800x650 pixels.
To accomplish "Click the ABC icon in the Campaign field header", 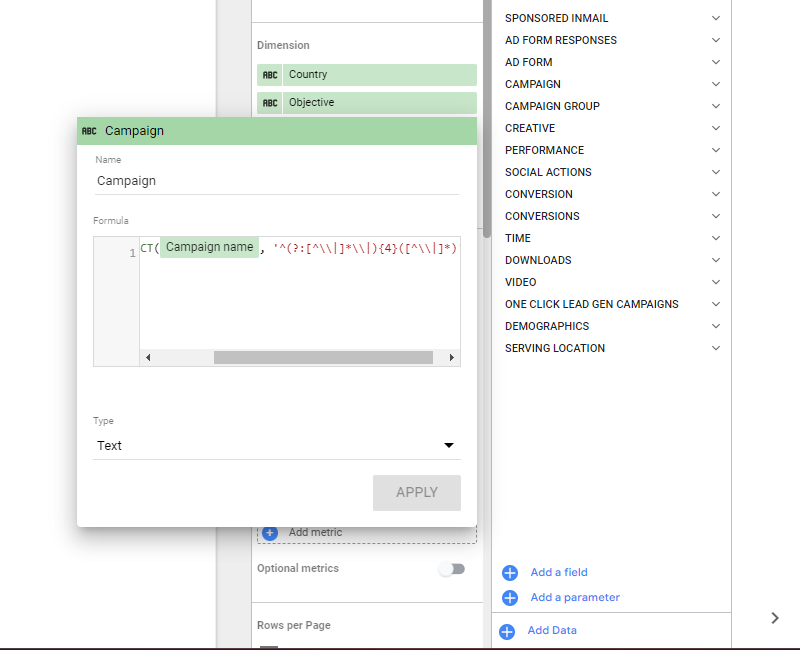I will (89, 130).
